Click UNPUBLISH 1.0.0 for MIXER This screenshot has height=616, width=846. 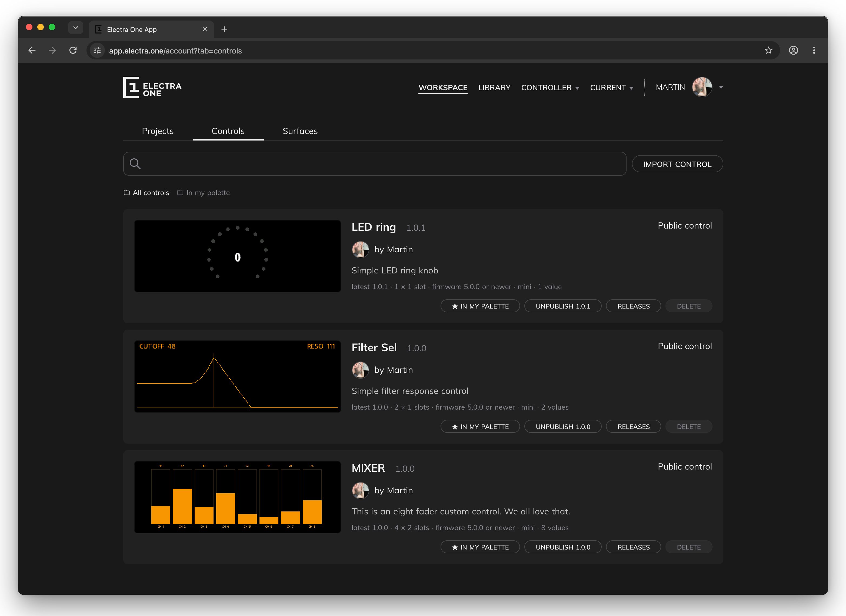(563, 547)
